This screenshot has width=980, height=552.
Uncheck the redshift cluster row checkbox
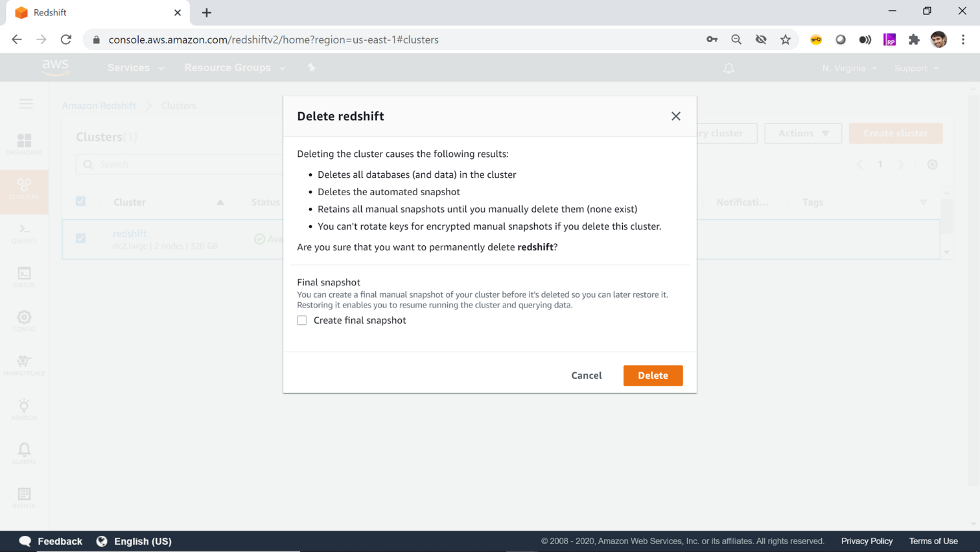80,238
